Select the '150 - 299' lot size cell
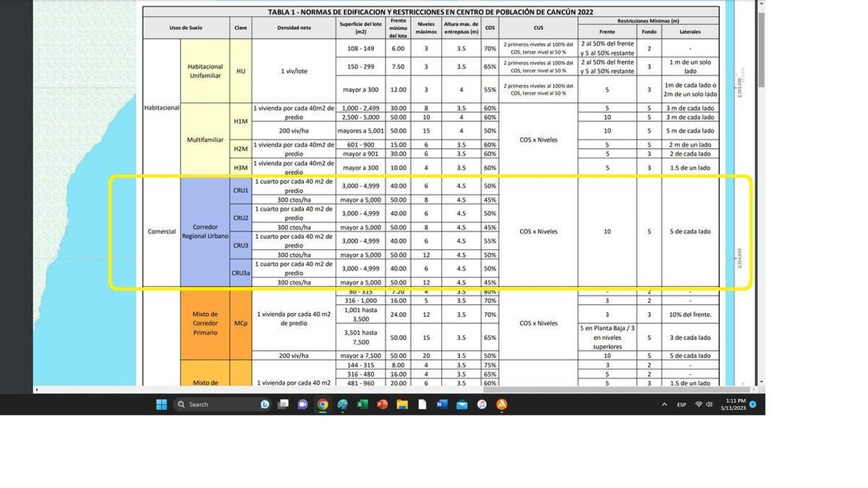The height and width of the screenshot is (488, 868). [361, 66]
